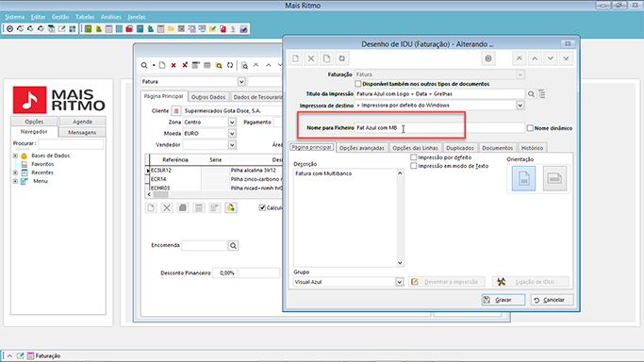The width and height of the screenshot is (644, 362).
Task: Expand the Bases de Dados tree node
Action: coord(15,156)
